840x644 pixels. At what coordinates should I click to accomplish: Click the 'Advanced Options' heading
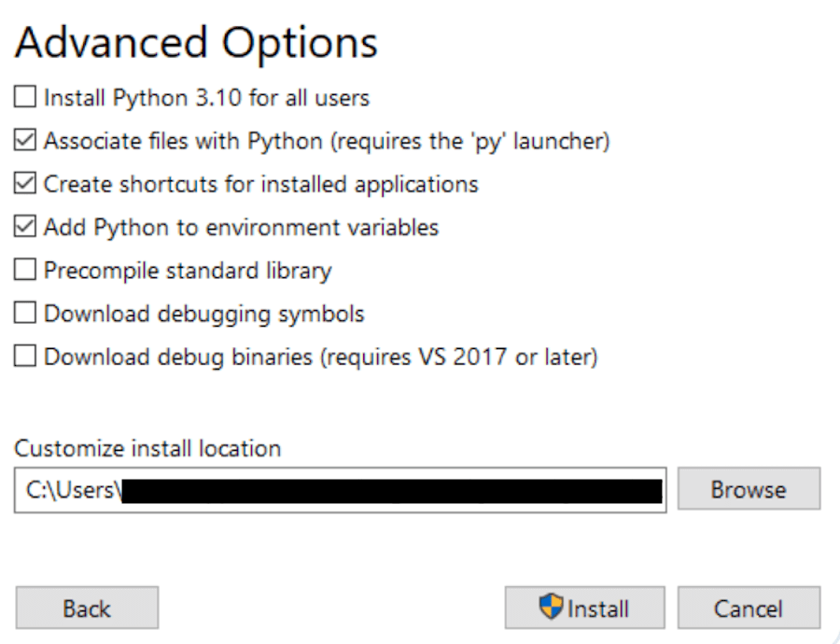pos(196,43)
